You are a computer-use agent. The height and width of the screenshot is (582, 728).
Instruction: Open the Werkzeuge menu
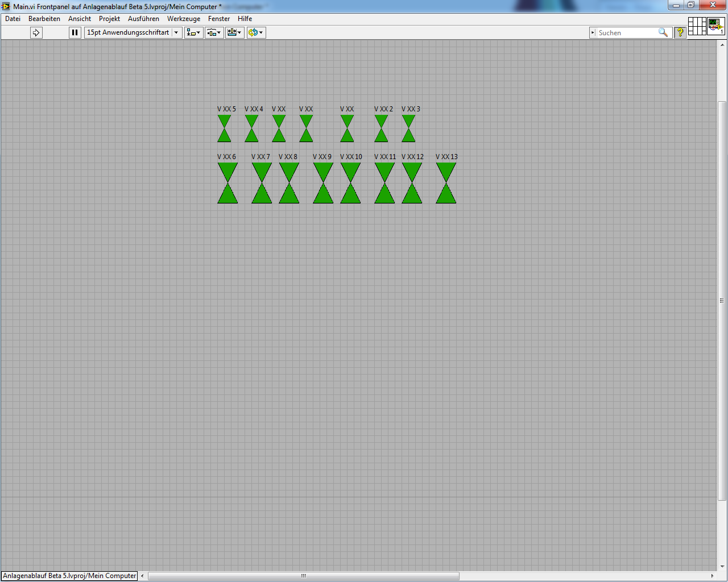pos(184,19)
